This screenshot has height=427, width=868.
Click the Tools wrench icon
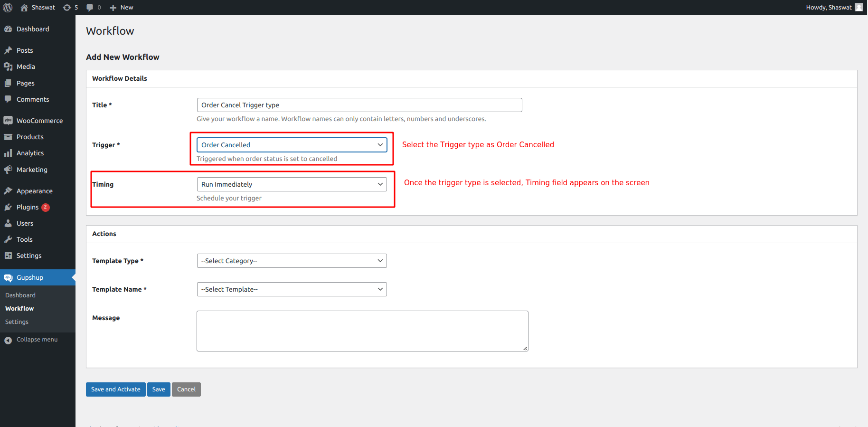(8, 239)
